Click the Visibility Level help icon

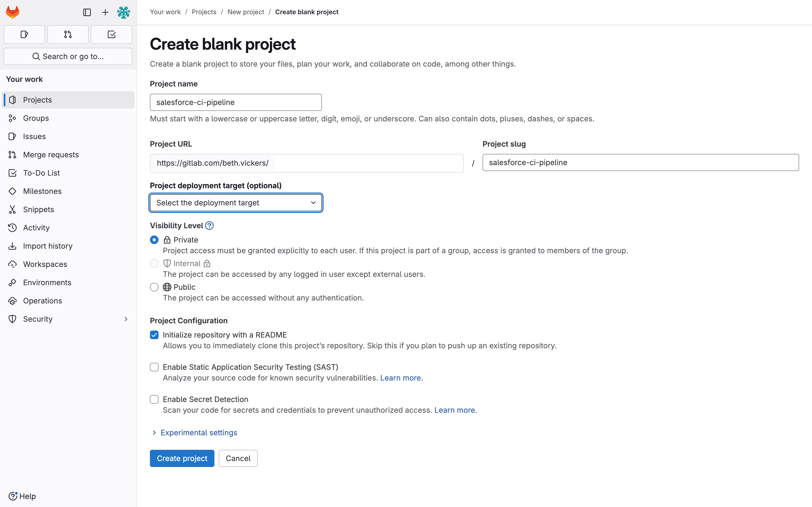[209, 226]
